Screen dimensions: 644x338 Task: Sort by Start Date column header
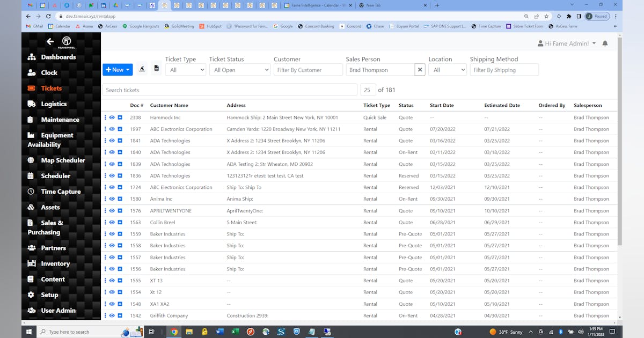pyautogui.click(x=442, y=106)
